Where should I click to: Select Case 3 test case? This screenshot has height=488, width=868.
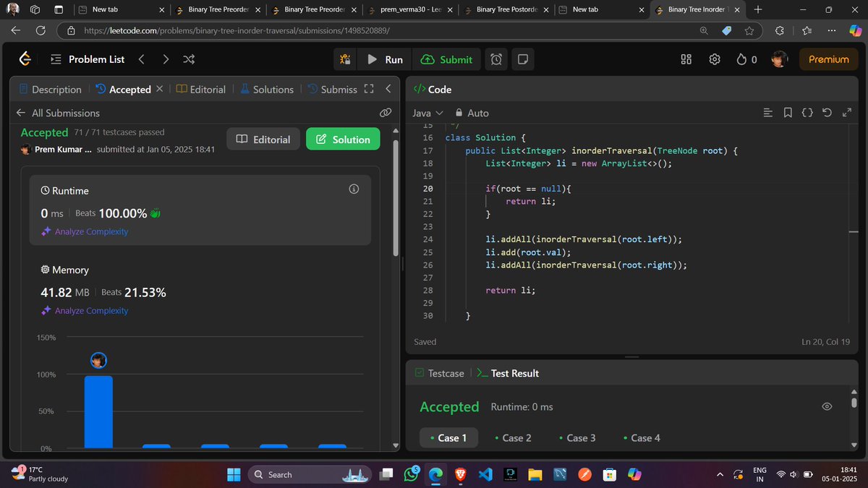coord(577,437)
